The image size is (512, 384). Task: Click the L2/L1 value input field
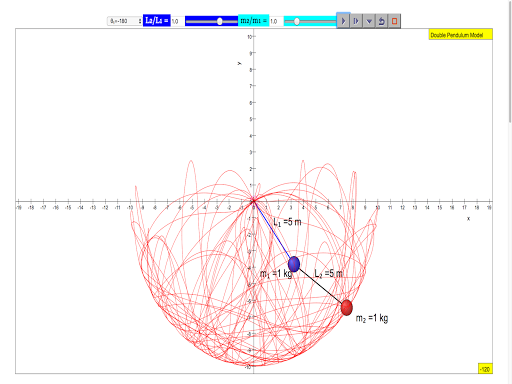coord(178,21)
